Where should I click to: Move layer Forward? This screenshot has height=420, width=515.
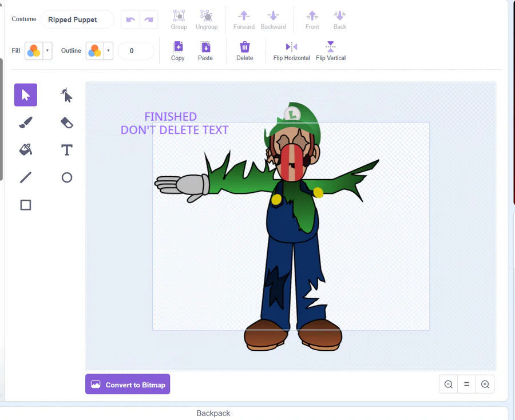click(x=244, y=20)
